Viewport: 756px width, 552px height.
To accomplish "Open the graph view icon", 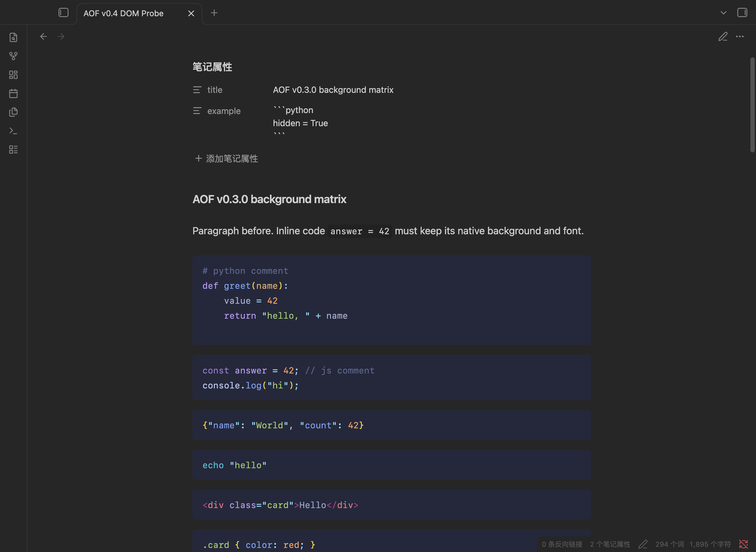I will 13,56.
